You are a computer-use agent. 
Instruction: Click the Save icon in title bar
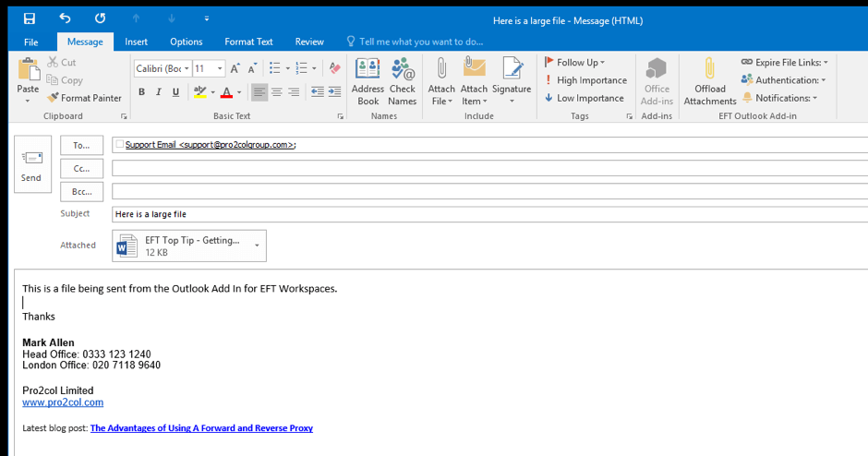pos(30,18)
